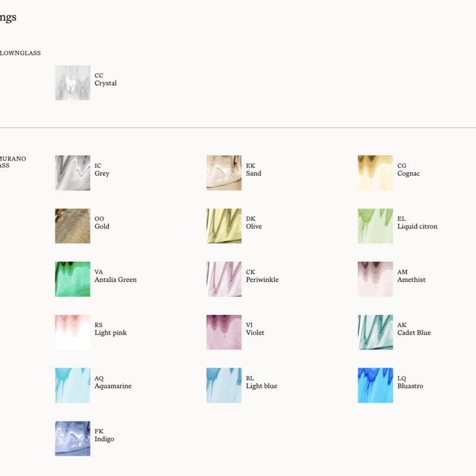
Task: Select the Crystal glass swatch
Action: tap(73, 83)
